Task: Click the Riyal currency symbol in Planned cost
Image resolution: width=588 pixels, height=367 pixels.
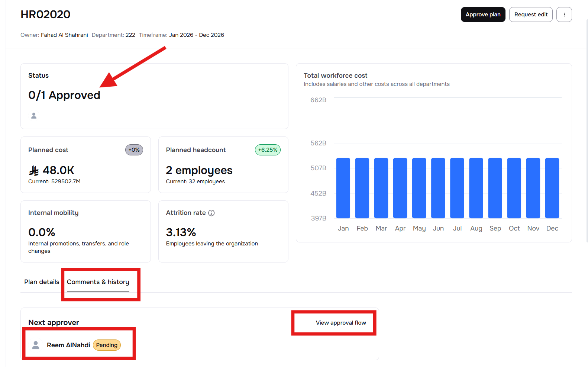Action: pyautogui.click(x=34, y=171)
